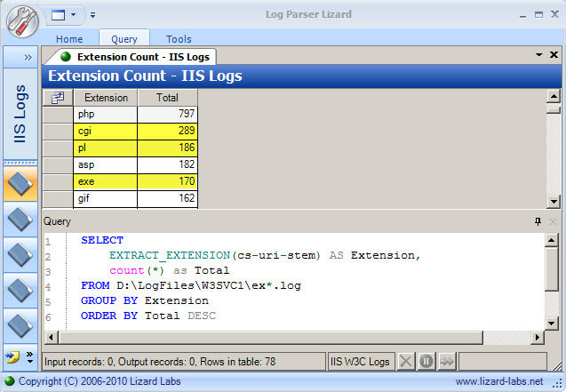The width and height of the screenshot is (566, 392).
Task: Select the highlighted orange notebook group icon
Action: click(x=20, y=184)
